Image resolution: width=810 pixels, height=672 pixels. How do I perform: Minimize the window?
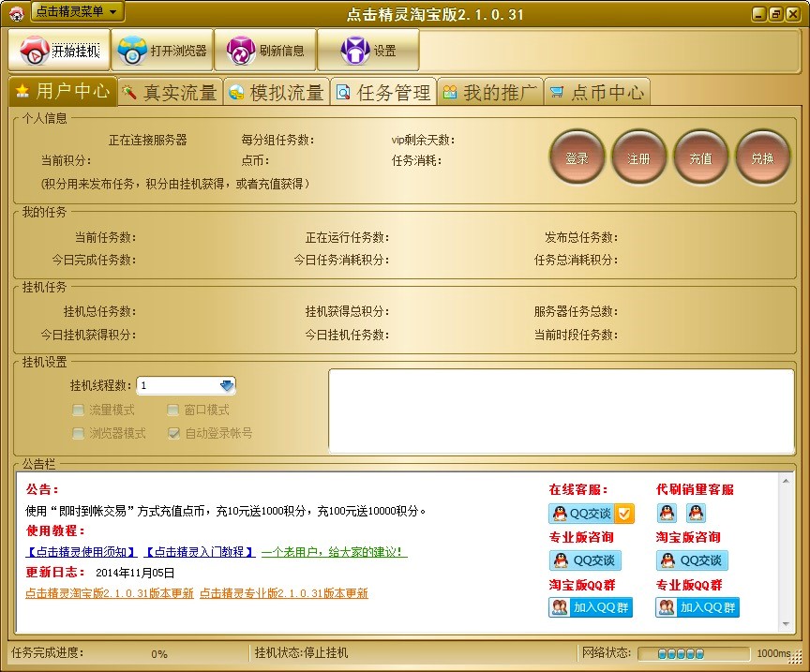click(758, 14)
